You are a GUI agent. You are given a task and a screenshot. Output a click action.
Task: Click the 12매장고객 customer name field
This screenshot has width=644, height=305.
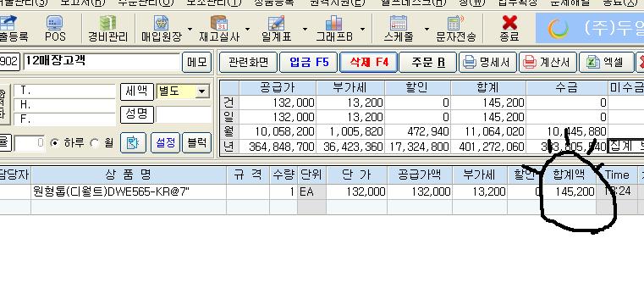pos(102,62)
